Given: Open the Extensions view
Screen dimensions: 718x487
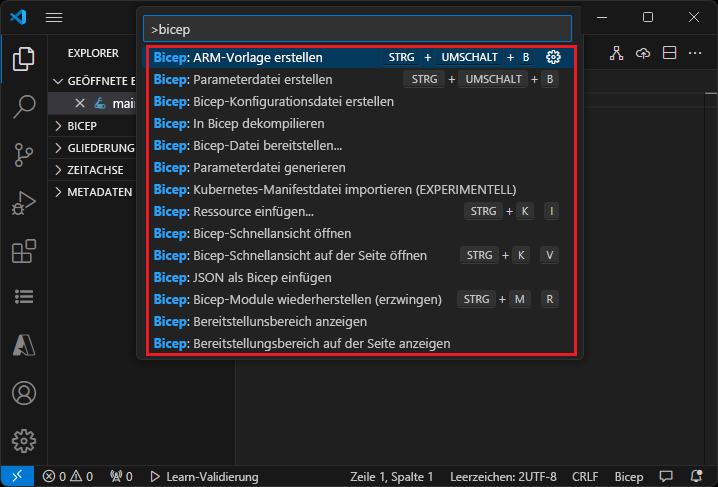Looking at the screenshot, I should click(x=24, y=251).
